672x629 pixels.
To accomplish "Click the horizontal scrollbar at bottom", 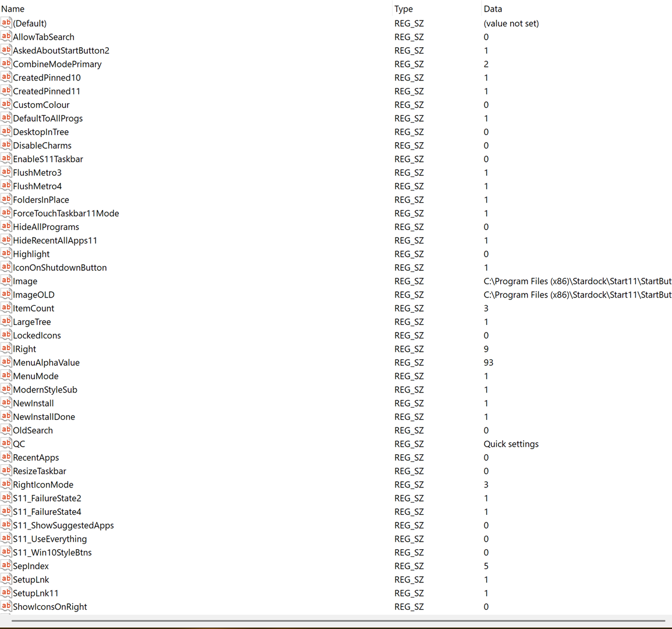I will pyautogui.click(x=338, y=621).
